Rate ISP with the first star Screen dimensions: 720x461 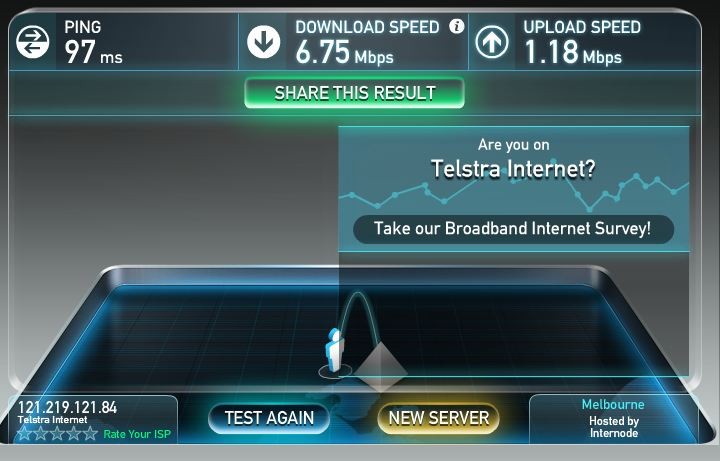[24, 433]
